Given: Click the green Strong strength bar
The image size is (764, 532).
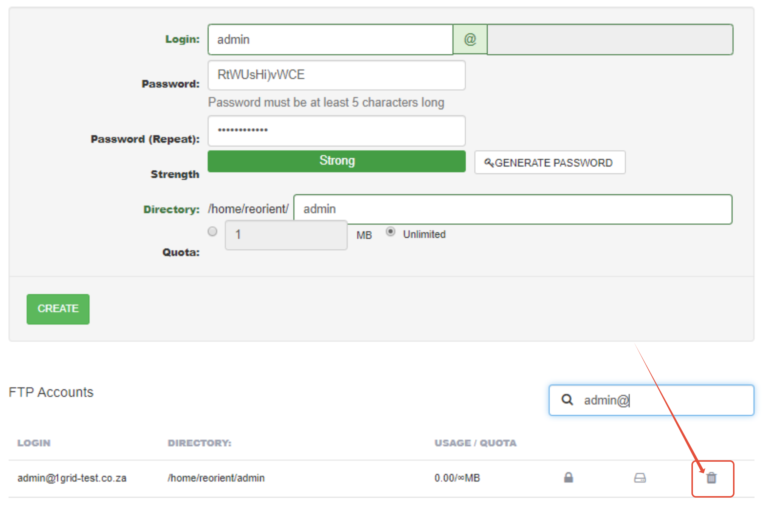Looking at the screenshot, I should point(336,161).
